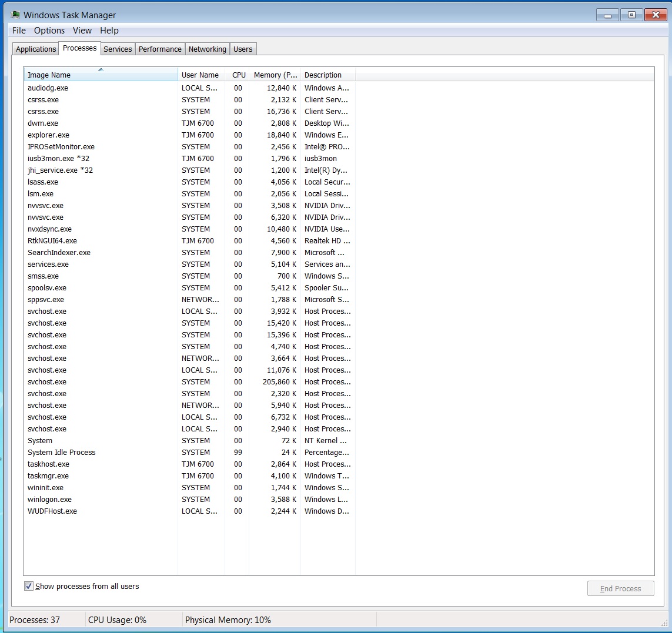Select the IPROSetMonitor.exe process
Viewport: 672px width, 633px height.
pyautogui.click(x=189, y=146)
